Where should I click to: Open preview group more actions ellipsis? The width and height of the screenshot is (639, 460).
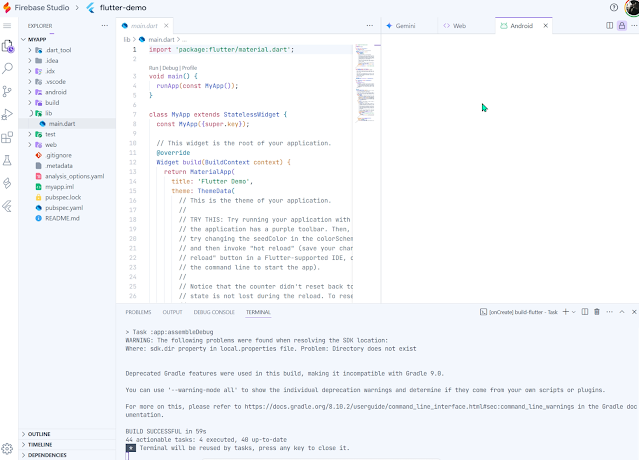point(634,26)
